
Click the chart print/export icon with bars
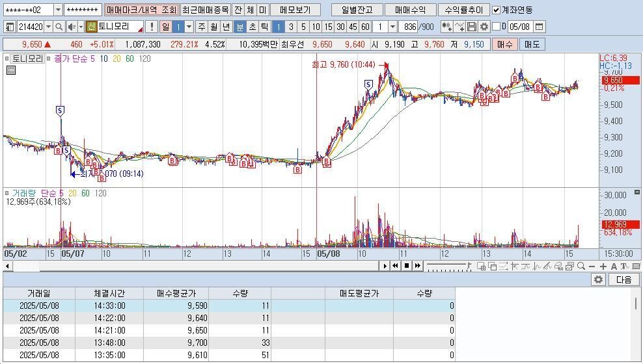(559, 266)
